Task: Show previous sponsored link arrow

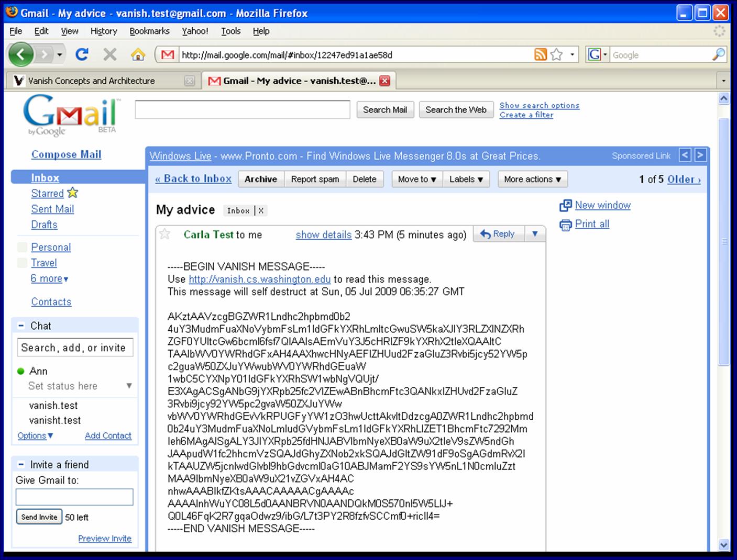Action: pos(685,155)
